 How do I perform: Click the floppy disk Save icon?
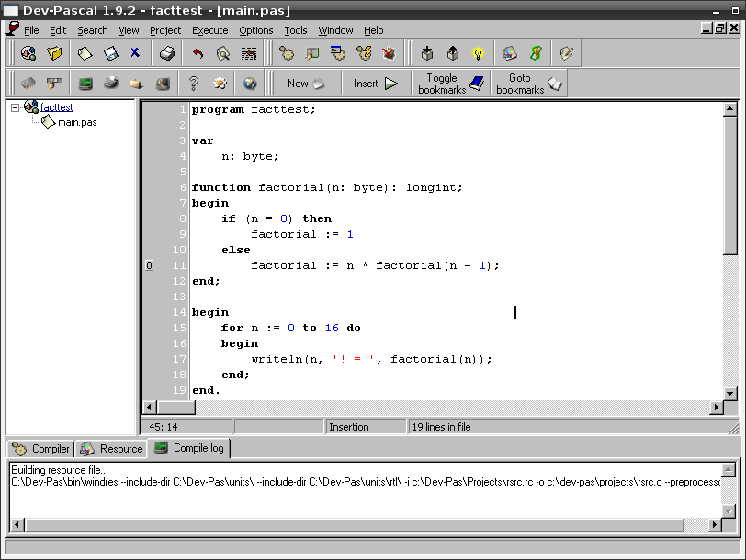pos(110,53)
